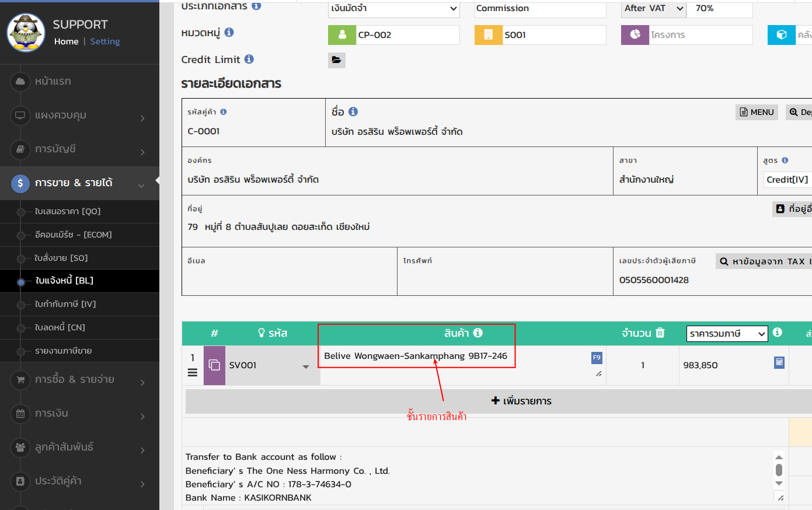Open the ราคารวมภาษี price type dropdown
Screen dimensions: 812x510
point(726,334)
